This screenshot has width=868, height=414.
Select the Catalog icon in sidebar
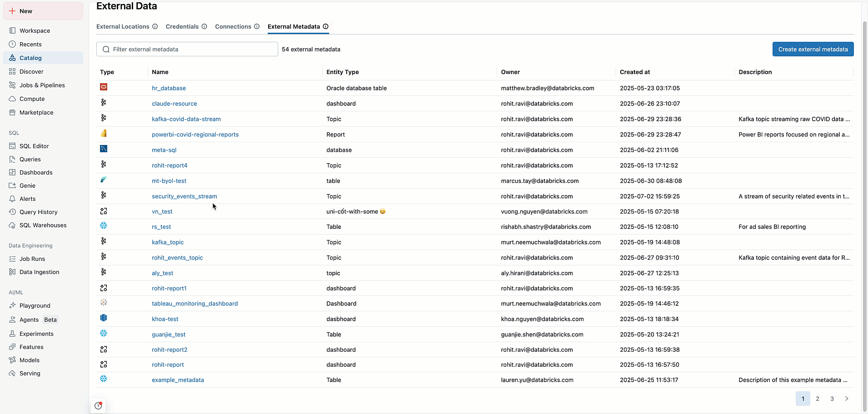point(12,58)
